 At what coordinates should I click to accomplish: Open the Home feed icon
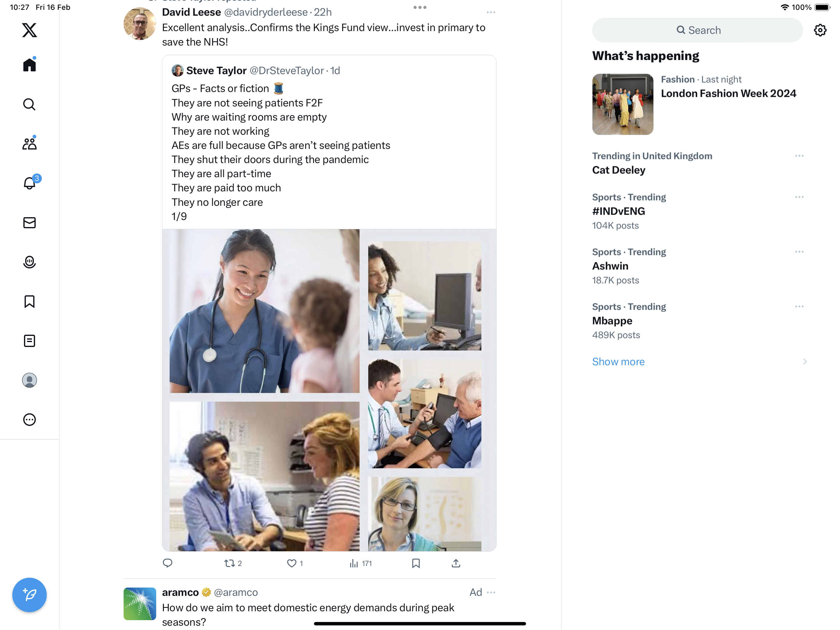[x=29, y=65]
